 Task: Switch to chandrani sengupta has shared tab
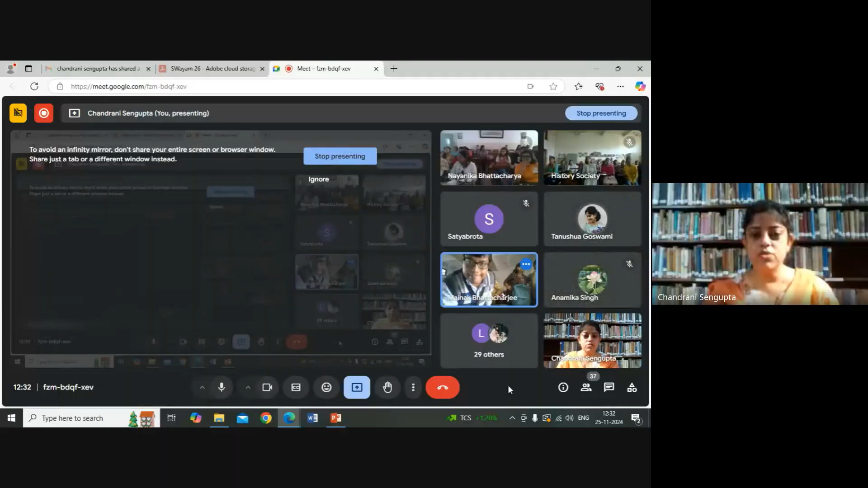tap(98, 69)
